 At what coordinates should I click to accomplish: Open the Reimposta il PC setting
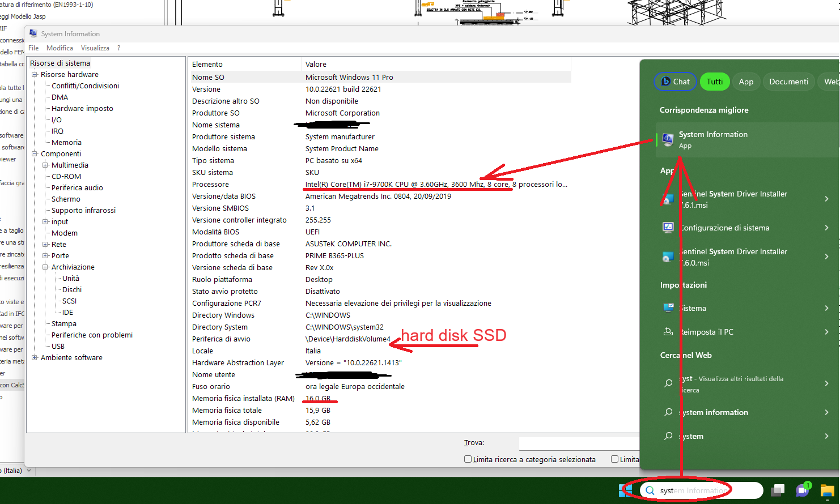706,332
